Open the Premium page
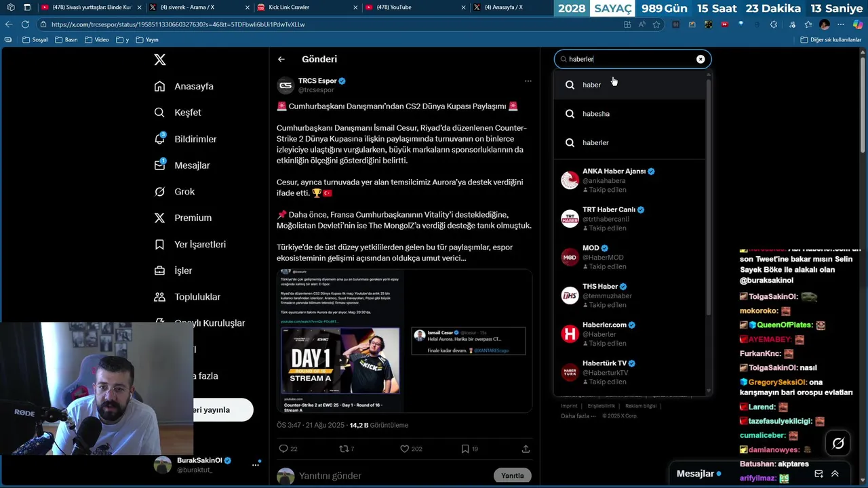 click(183, 218)
